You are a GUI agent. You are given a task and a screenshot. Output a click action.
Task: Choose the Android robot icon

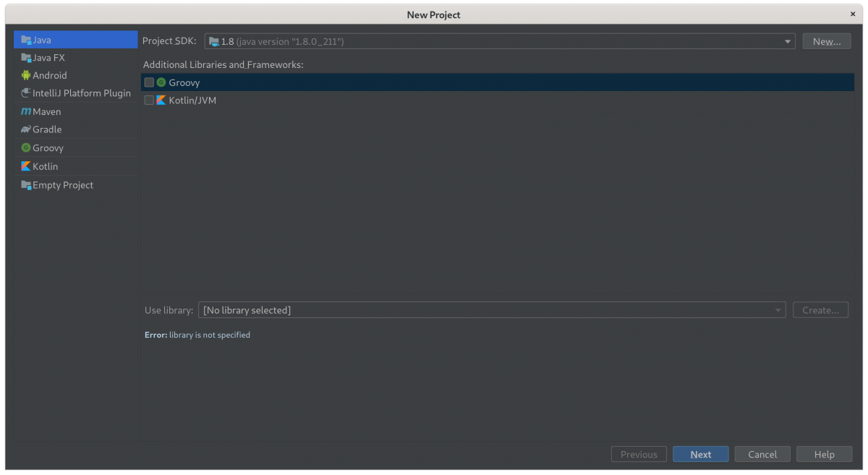[x=26, y=75]
